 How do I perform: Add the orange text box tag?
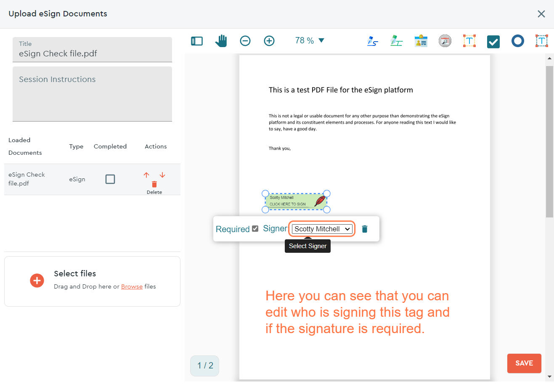pyautogui.click(x=469, y=41)
